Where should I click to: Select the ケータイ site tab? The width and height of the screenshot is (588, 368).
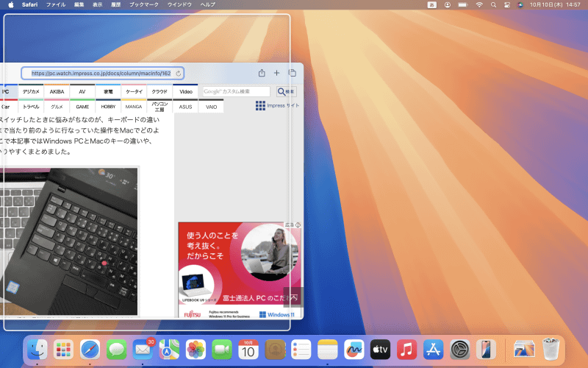click(x=134, y=91)
